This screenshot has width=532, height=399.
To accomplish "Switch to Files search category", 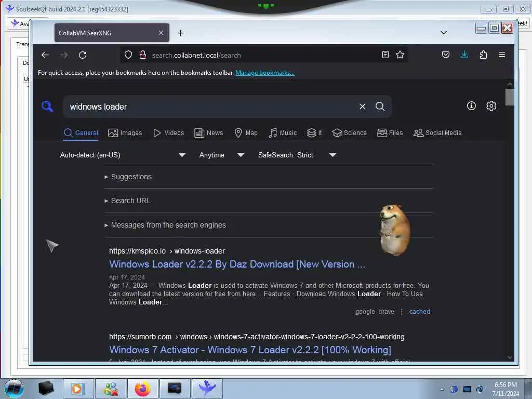I will point(390,133).
